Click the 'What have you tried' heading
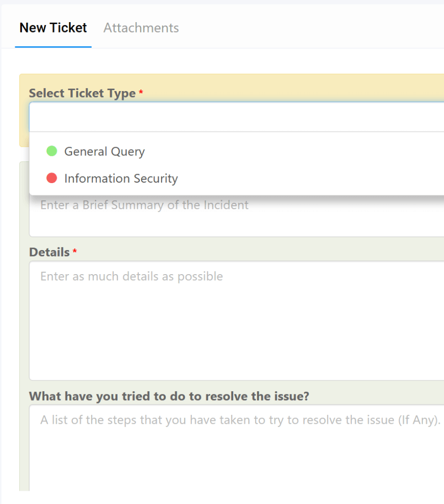 point(169,396)
